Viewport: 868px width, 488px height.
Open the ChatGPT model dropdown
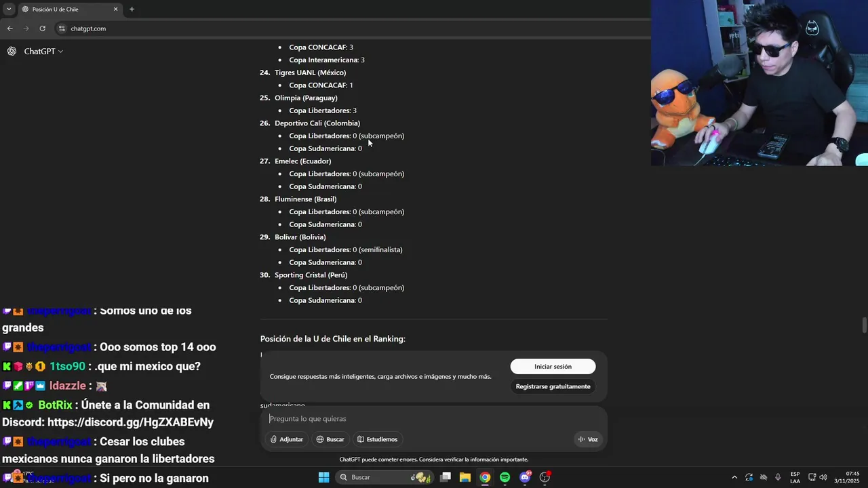click(43, 51)
